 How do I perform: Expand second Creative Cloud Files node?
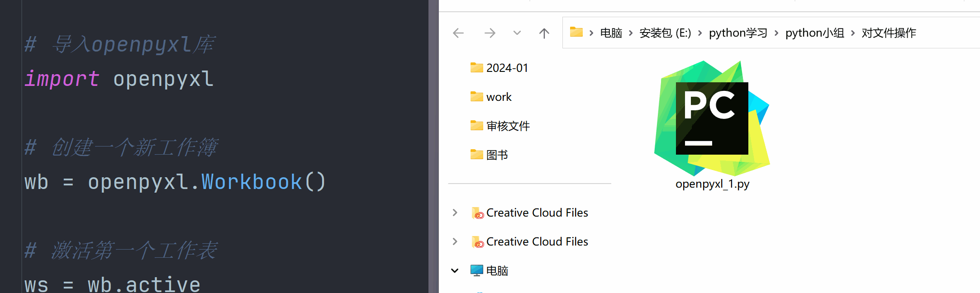[455, 241]
